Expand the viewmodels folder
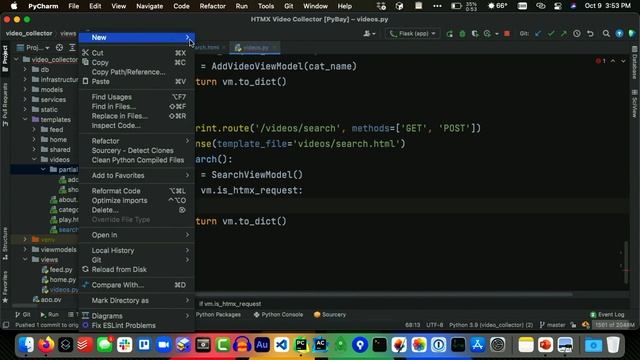The width and height of the screenshot is (640, 360). pyautogui.click(x=25, y=249)
